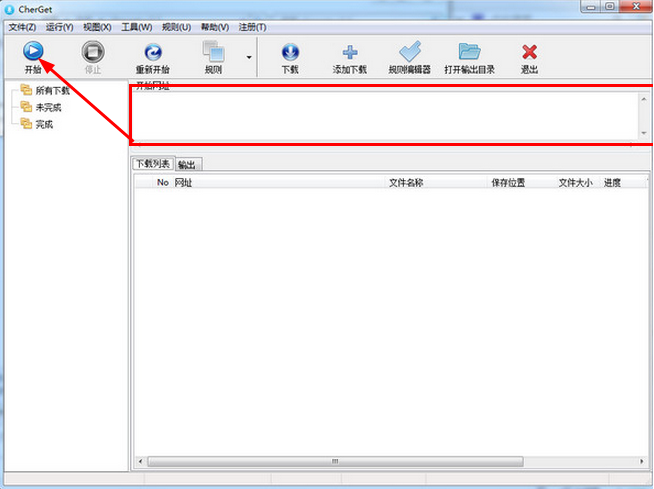This screenshot has width=654, height=489.
Task: Click the 进度 column header
Action: click(621, 182)
